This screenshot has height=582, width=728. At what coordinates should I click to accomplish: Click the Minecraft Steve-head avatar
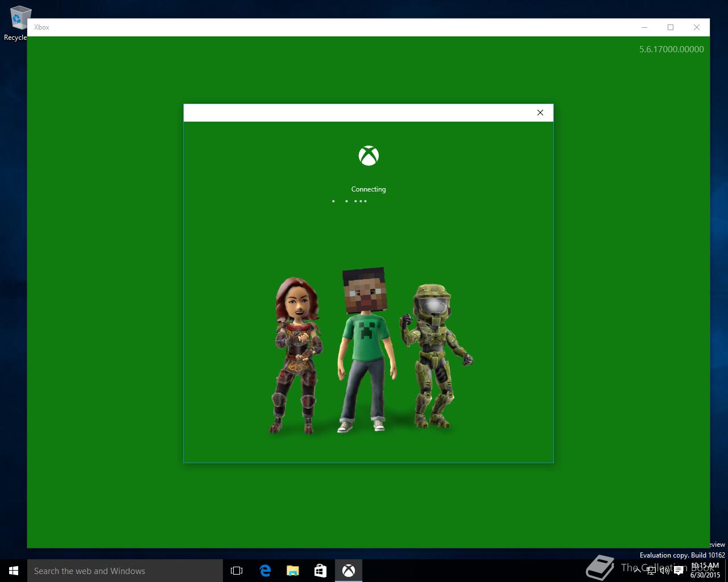366,350
